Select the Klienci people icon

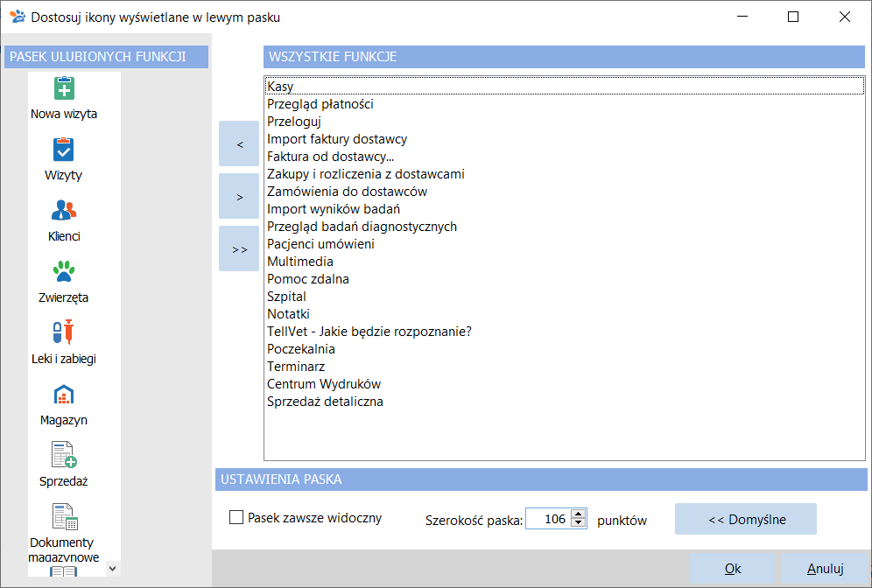tap(63, 211)
